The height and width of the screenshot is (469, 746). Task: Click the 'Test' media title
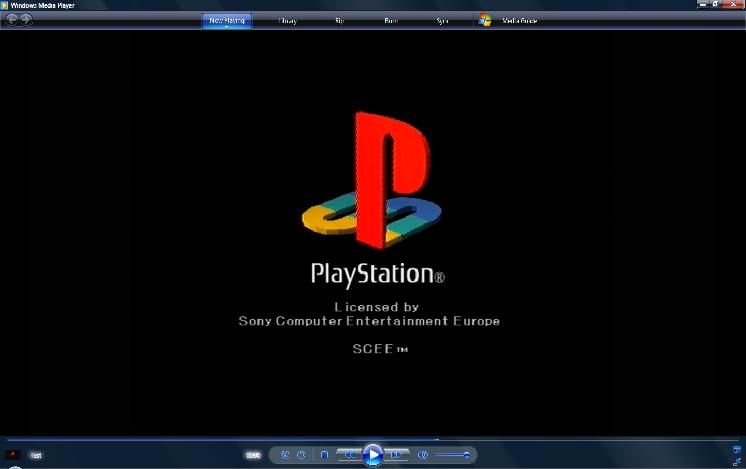point(36,455)
